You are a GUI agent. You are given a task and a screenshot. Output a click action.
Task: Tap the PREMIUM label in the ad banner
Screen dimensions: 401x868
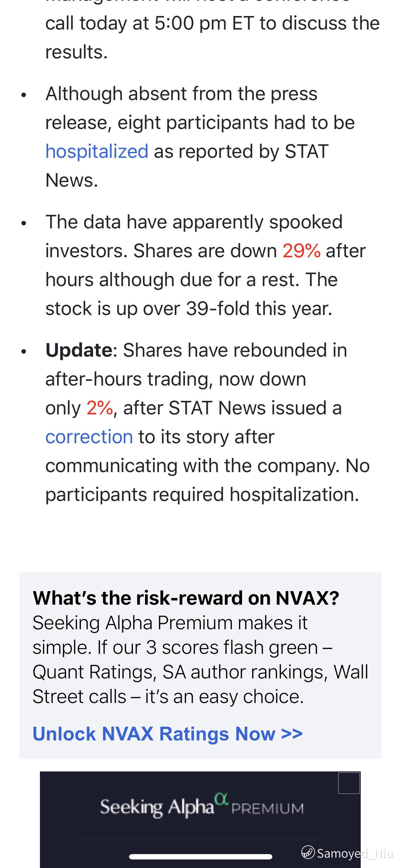(267, 809)
